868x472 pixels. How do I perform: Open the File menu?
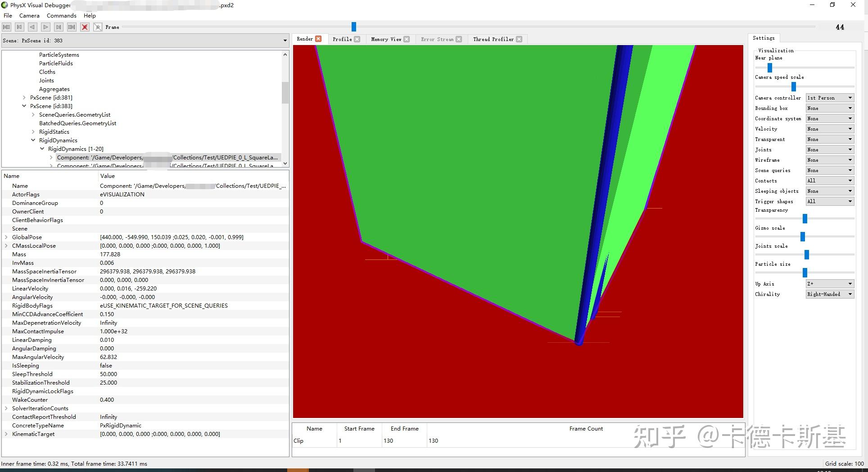8,15
